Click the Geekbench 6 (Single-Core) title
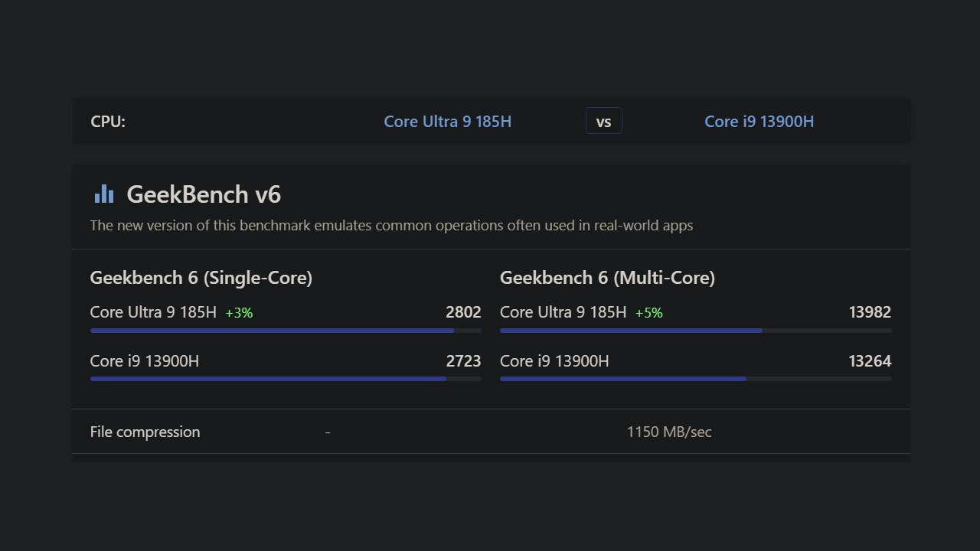 coord(201,278)
